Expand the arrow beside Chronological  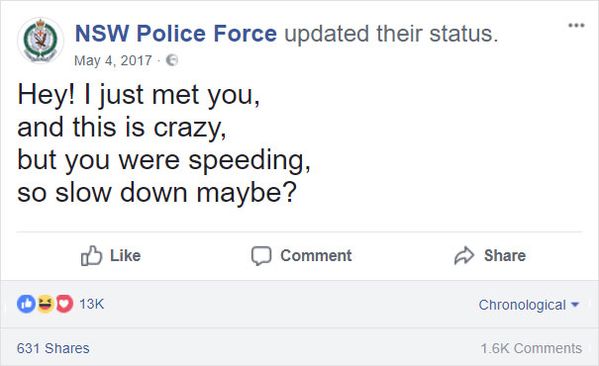click(575, 305)
